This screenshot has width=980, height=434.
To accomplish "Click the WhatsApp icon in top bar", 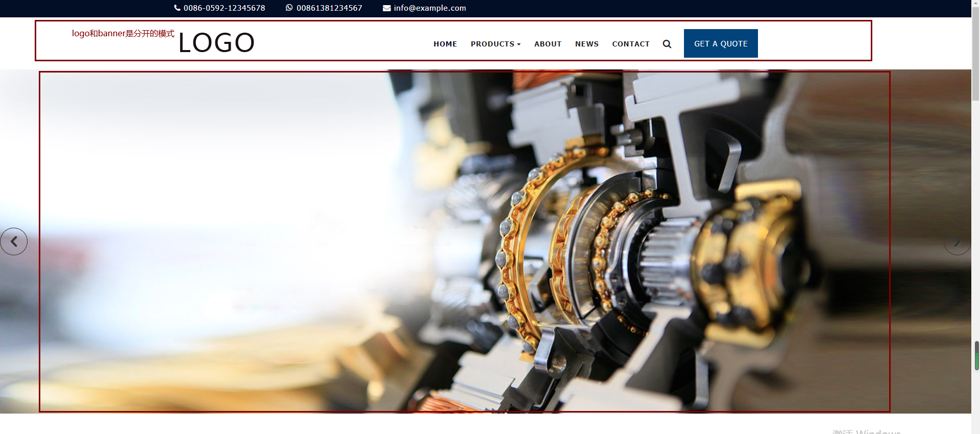I will 289,8.
